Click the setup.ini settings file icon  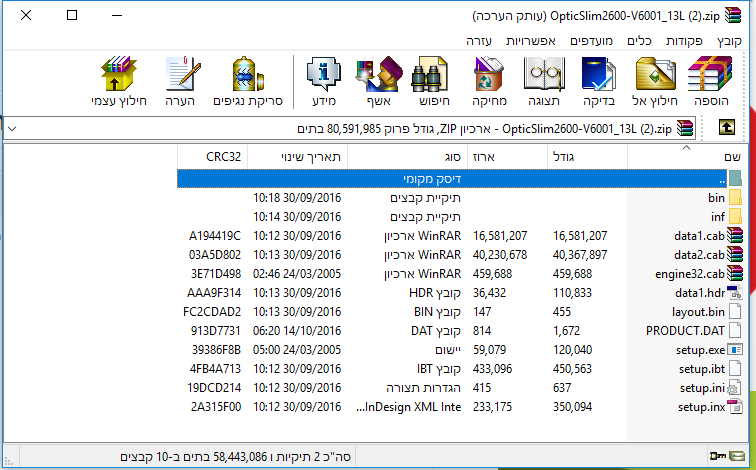[x=734, y=388]
